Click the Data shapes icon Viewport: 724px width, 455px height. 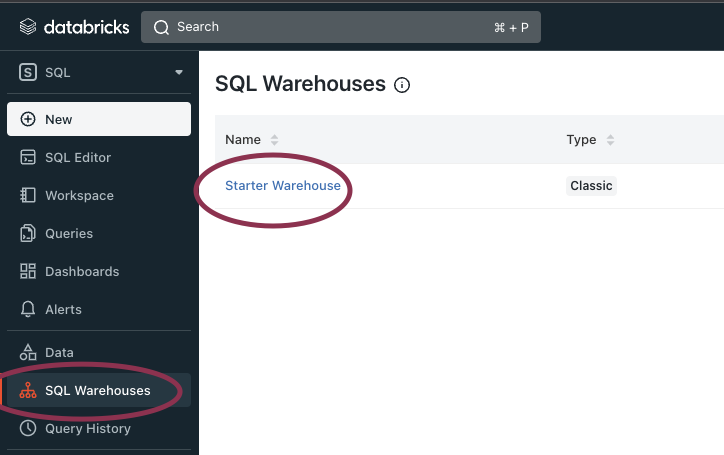click(28, 352)
